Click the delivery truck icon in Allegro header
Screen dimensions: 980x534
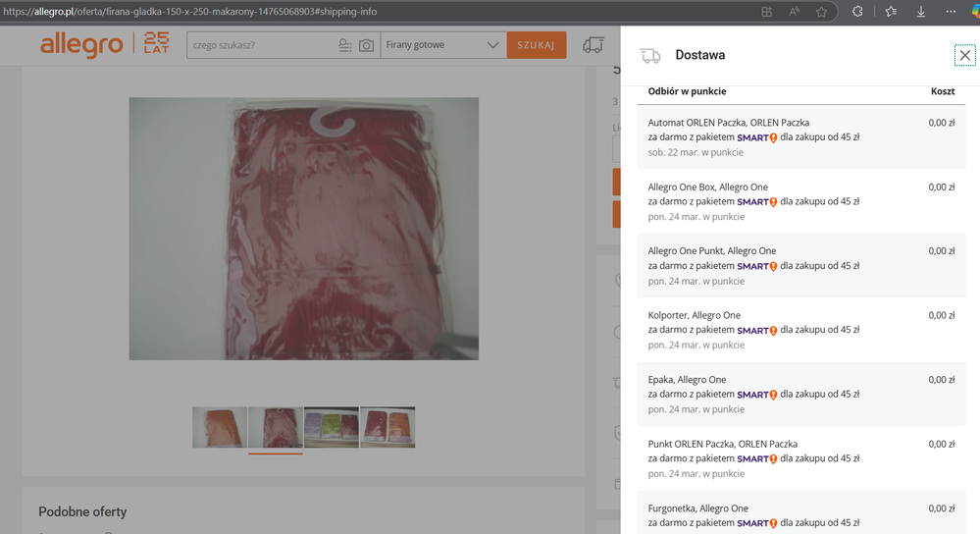point(593,45)
